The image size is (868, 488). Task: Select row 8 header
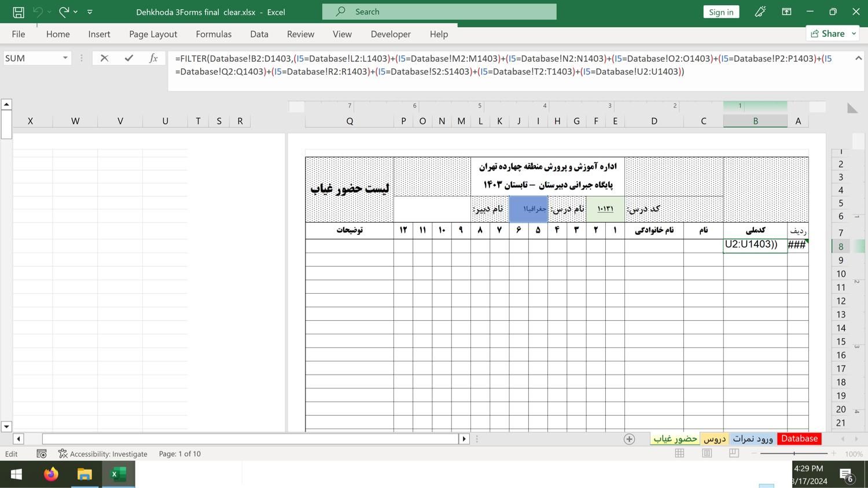pyautogui.click(x=841, y=246)
